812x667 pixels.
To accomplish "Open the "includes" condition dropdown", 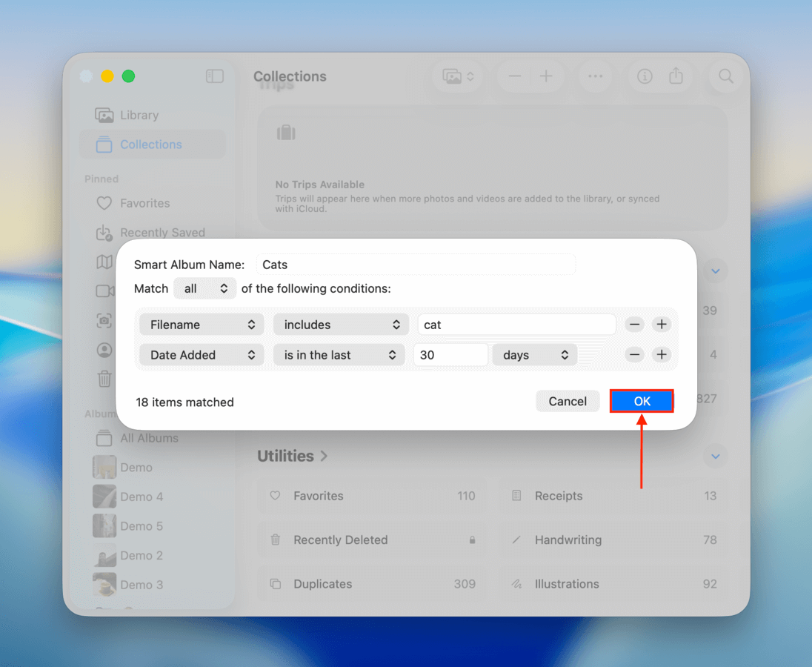I will 341,324.
